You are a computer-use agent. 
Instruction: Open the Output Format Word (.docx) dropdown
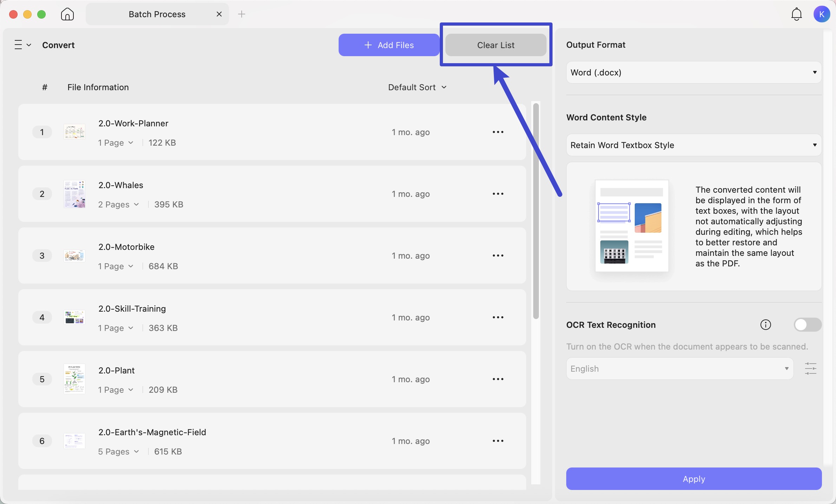pyautogui.click(x=694, y=72)
